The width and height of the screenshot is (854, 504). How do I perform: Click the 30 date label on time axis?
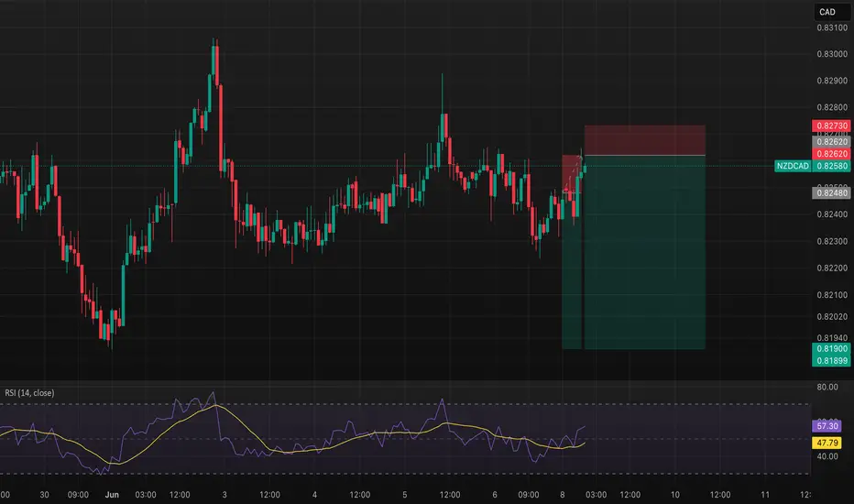(x=44, y=495)
